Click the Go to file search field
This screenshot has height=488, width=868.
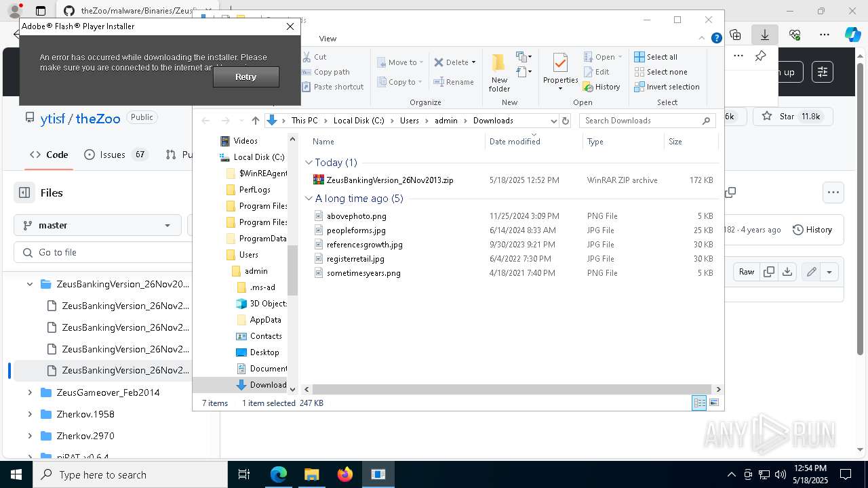point(103,252)
